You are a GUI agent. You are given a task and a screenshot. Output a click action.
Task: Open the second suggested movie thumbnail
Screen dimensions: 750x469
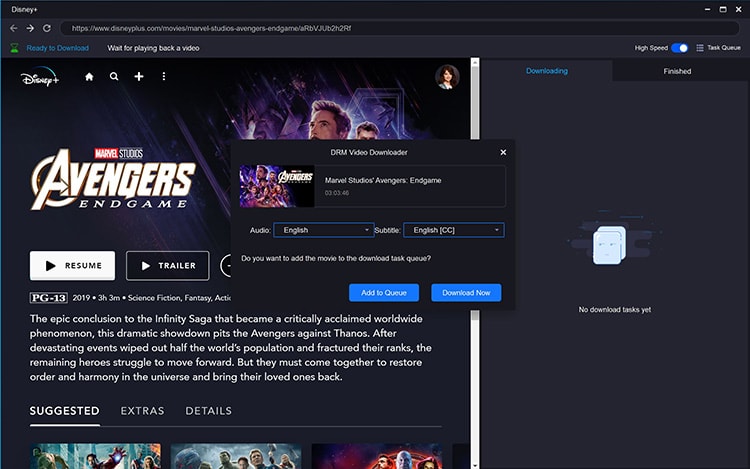[236, 456]
